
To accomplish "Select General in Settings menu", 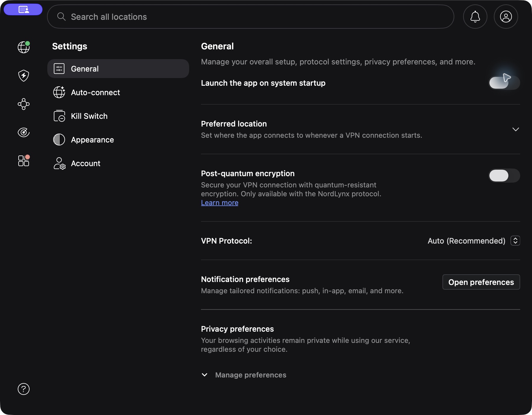I will click(x=118, y=69).
